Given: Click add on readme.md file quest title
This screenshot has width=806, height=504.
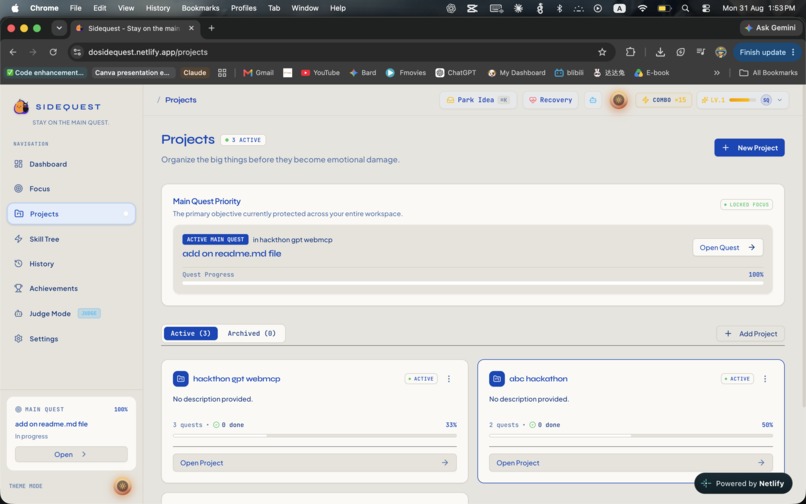Looking at the screenshot, I should 232,254.
